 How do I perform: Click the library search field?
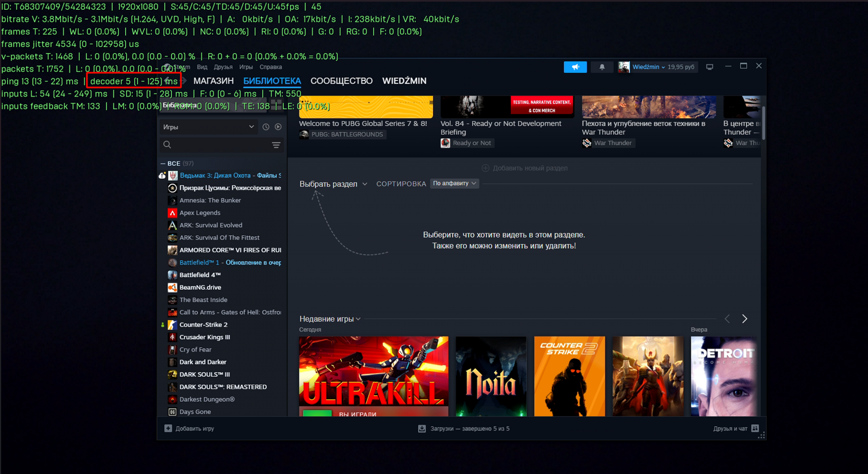coord(221,145)
